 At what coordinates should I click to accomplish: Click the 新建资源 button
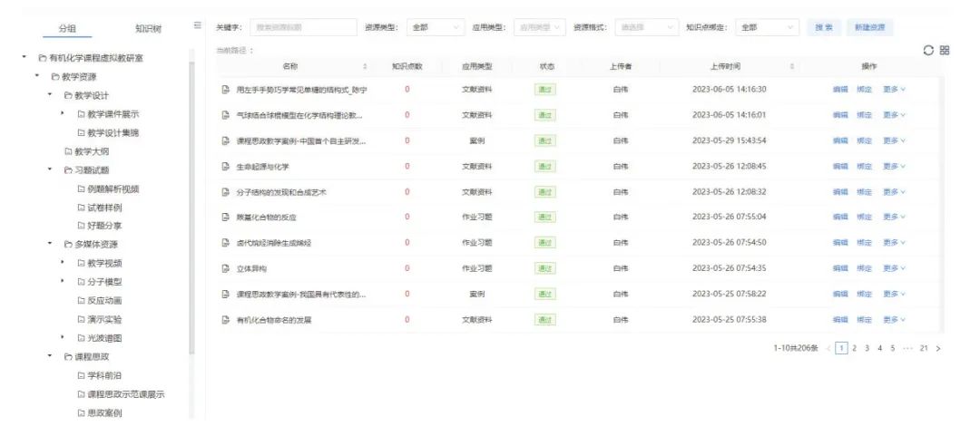click(x=870, y=27)
